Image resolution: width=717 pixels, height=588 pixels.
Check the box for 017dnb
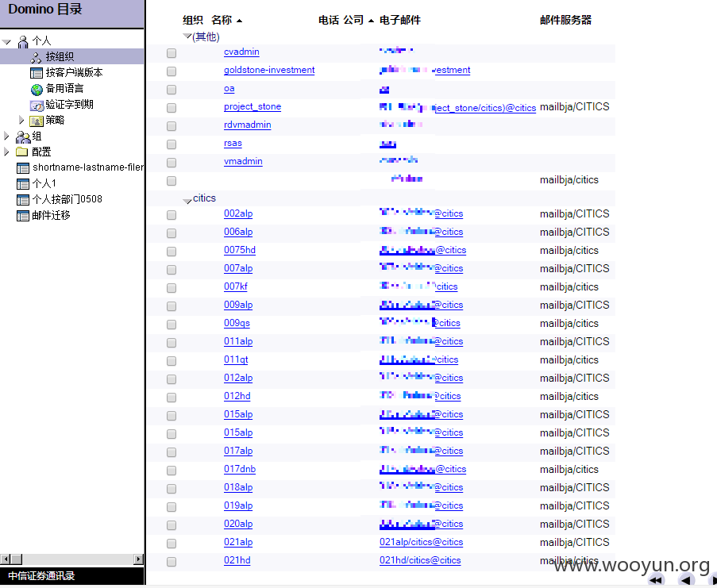172,471
